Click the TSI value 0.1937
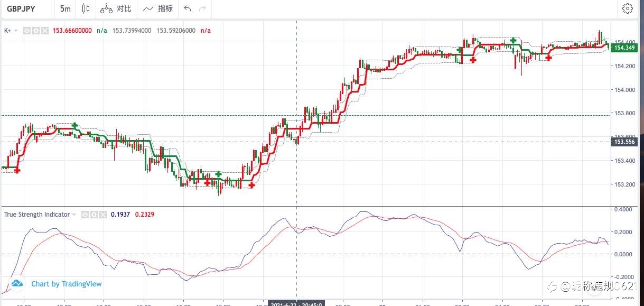 click(x=120, y=215)
